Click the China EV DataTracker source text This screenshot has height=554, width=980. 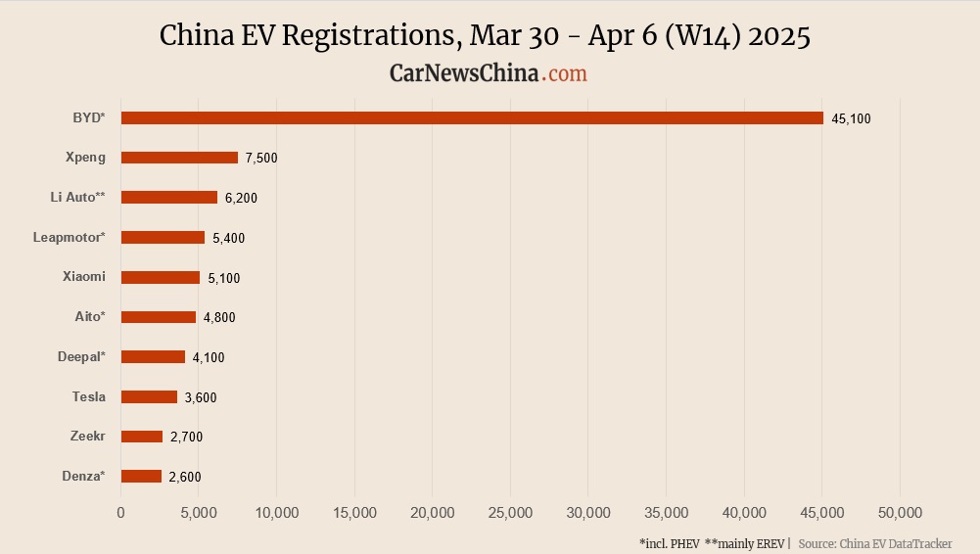click(875, 543)
